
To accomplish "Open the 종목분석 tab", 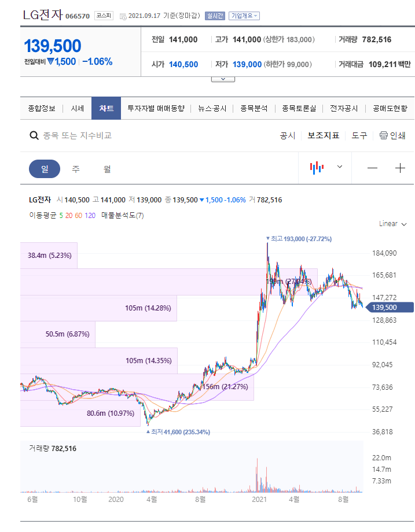I will 254,108.
